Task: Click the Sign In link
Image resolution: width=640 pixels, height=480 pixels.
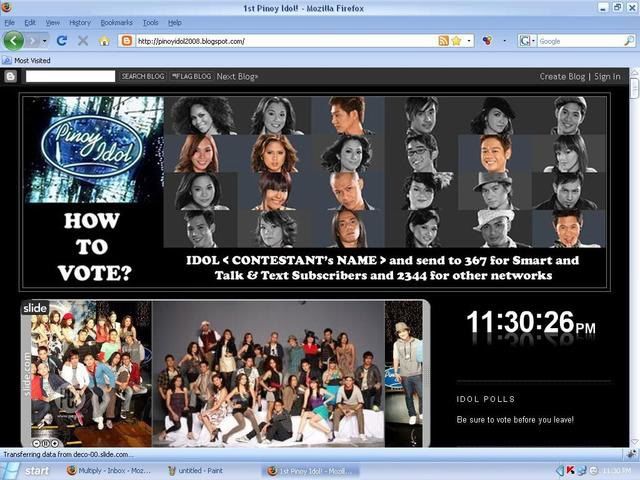Action: click(607, 76)
